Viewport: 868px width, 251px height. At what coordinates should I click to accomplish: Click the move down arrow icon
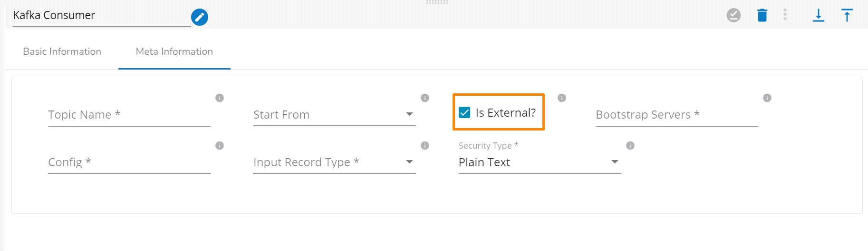coord(818,16)
